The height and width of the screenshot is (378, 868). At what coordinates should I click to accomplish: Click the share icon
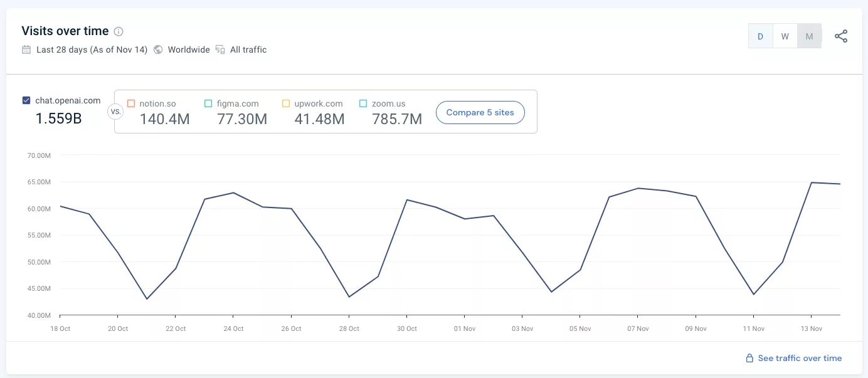[x=841, y=36]
